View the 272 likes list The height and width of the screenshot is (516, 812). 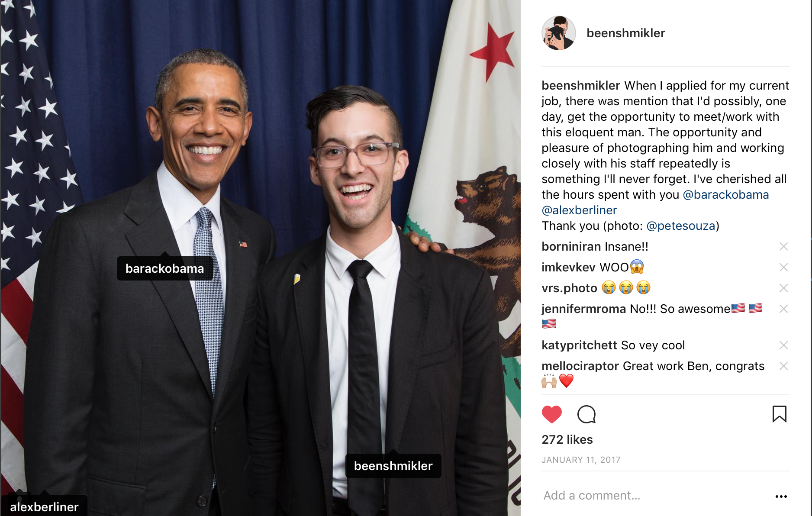coord(567,439)
